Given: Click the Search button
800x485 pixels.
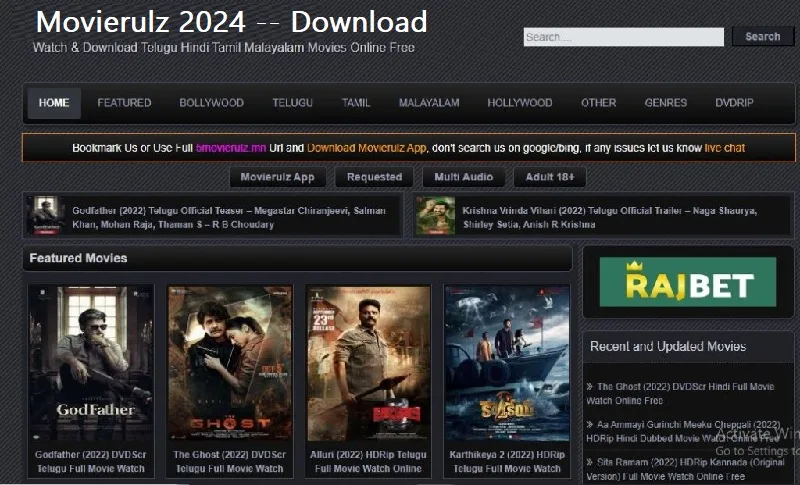Looking at the screenshot, I should click(x=763, y=37).
